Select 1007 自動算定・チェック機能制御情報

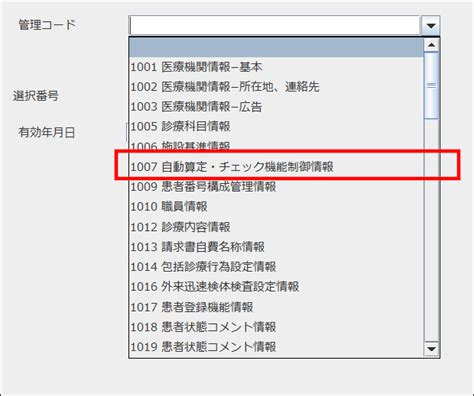coord(276,167)
